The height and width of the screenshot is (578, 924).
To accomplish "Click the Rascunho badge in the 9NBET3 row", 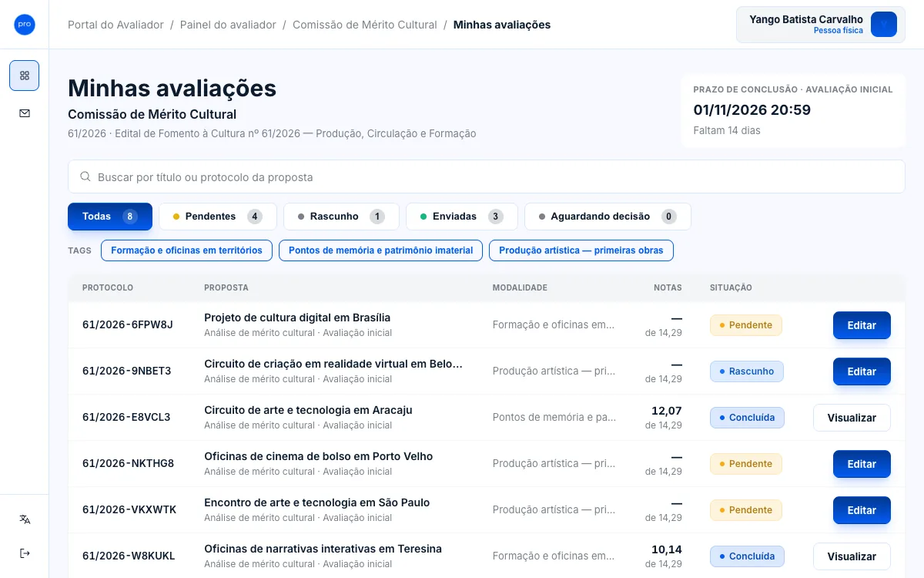I will click(747, 371).
